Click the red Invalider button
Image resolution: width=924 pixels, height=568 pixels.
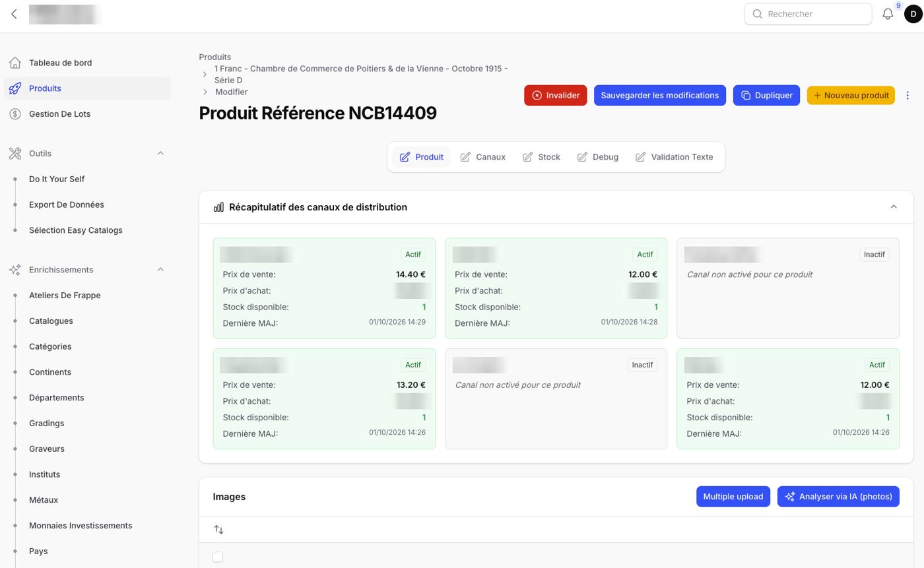coord(555,96)
